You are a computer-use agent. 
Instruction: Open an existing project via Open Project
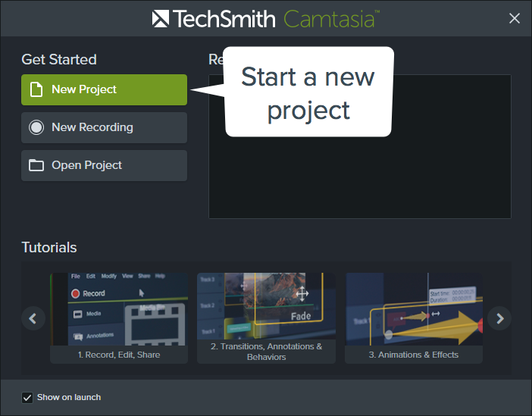point(104,166)
